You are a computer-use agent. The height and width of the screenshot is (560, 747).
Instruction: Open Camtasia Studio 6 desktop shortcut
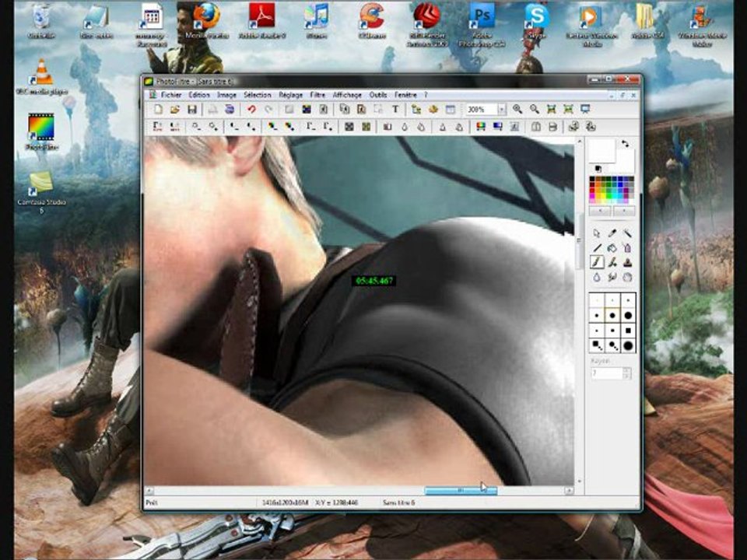pyautogui.click(x=41, y=192)
